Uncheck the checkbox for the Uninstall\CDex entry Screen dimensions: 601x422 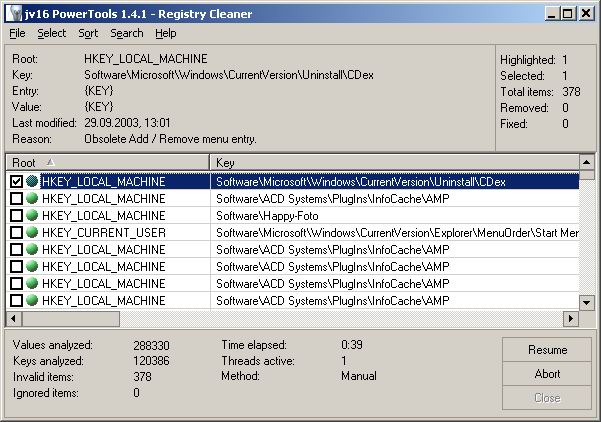click(x=16, y=181)
